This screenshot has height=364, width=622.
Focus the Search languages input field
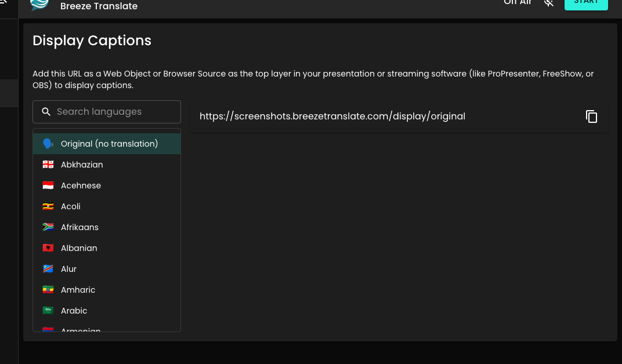click(107, 112)
